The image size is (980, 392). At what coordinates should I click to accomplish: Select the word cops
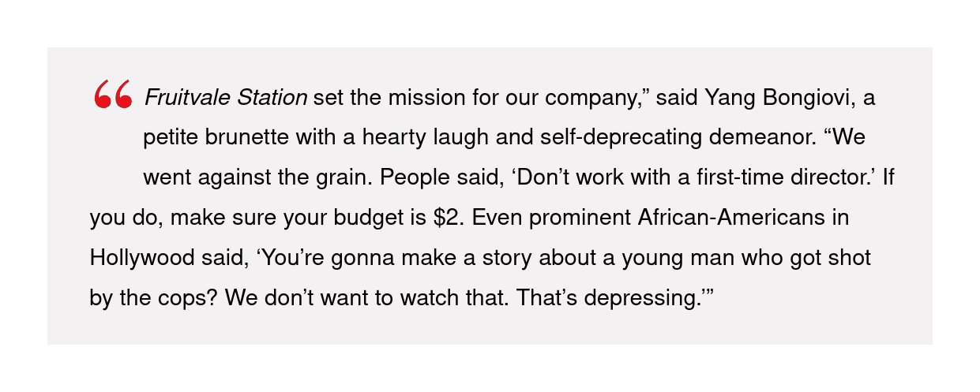pos(192,299)
